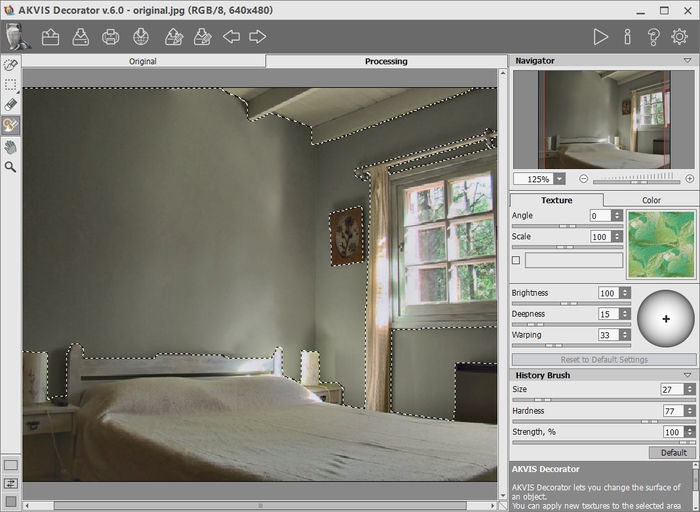Adjust the Warping value stepper
This screenshot has height=512, width=700.
pyautogui.click(x=625, y=335)
